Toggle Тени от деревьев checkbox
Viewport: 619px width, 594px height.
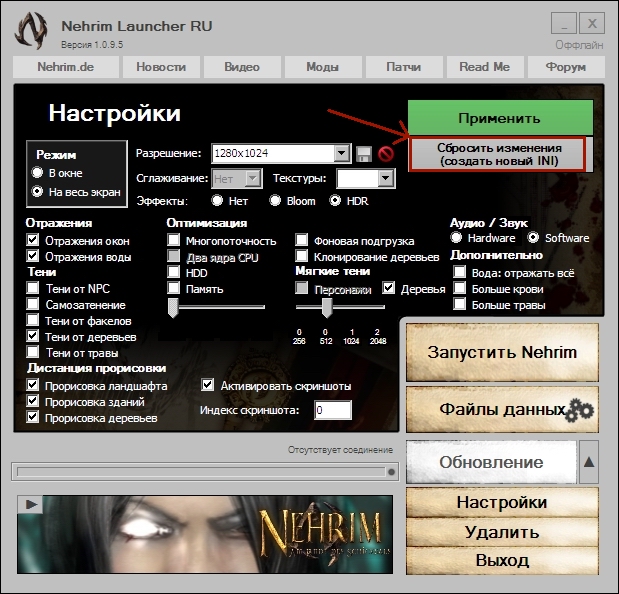point(33,336)
